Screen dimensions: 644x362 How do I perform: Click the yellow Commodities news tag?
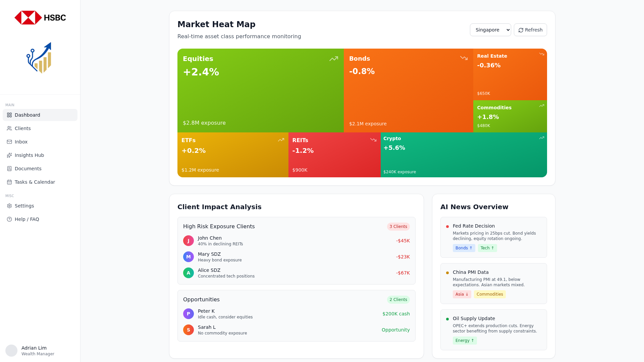490,294
